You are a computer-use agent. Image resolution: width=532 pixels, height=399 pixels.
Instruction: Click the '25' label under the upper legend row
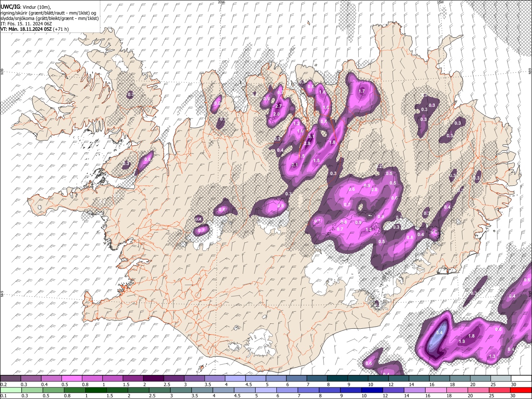[x=493, y=384]
